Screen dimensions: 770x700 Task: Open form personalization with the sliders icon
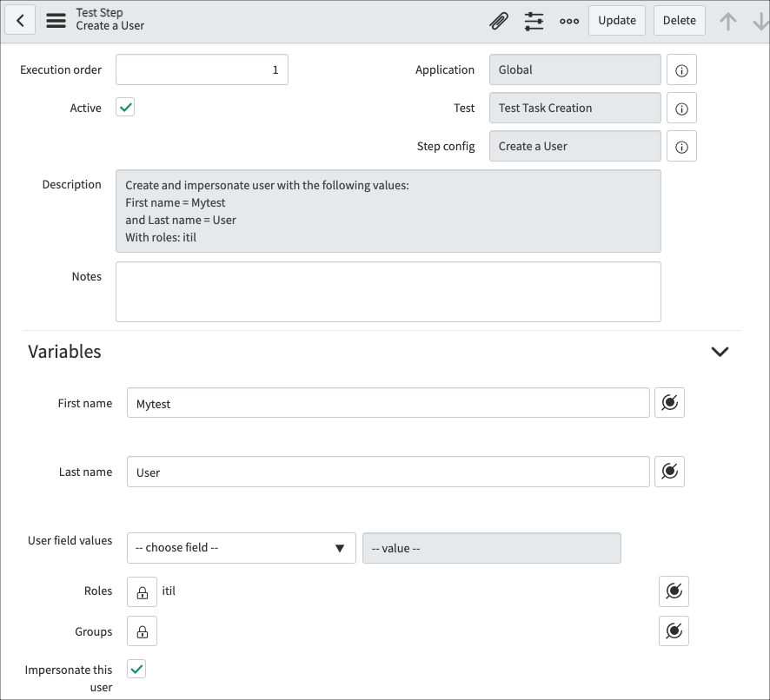pyautogui.click(x=534, y=19)
